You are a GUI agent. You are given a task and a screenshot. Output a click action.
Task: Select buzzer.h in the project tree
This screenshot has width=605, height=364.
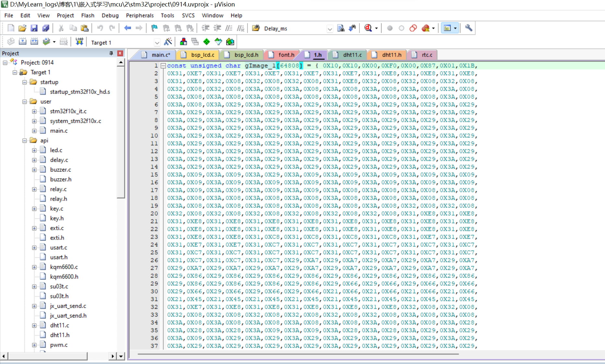61,179
